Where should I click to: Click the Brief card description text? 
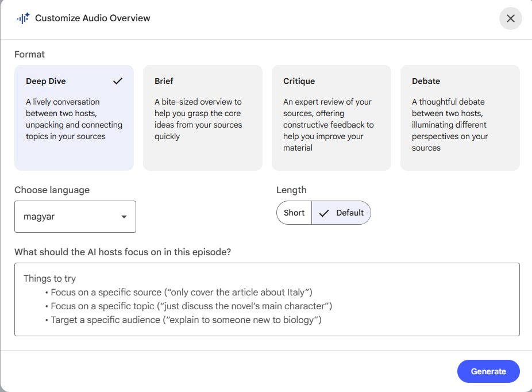[x=198, y=119]
